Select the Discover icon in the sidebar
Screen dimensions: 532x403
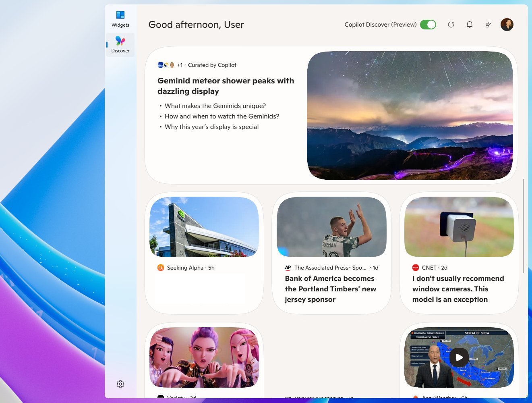point(120,41)
